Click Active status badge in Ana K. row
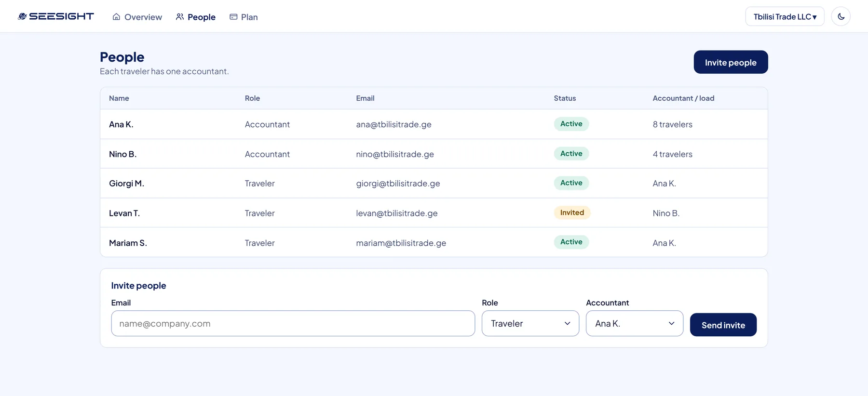Screen dimensions: 868x396 pos(571,124)
